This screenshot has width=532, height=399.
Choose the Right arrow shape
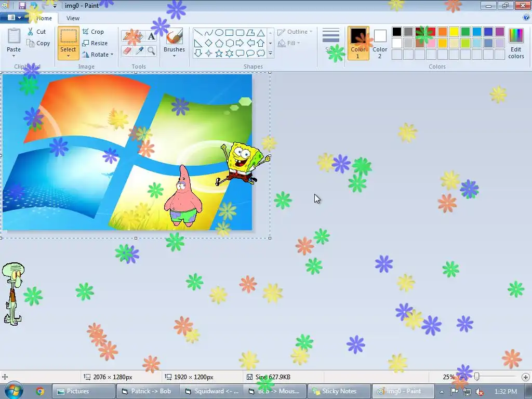[240, 43]
